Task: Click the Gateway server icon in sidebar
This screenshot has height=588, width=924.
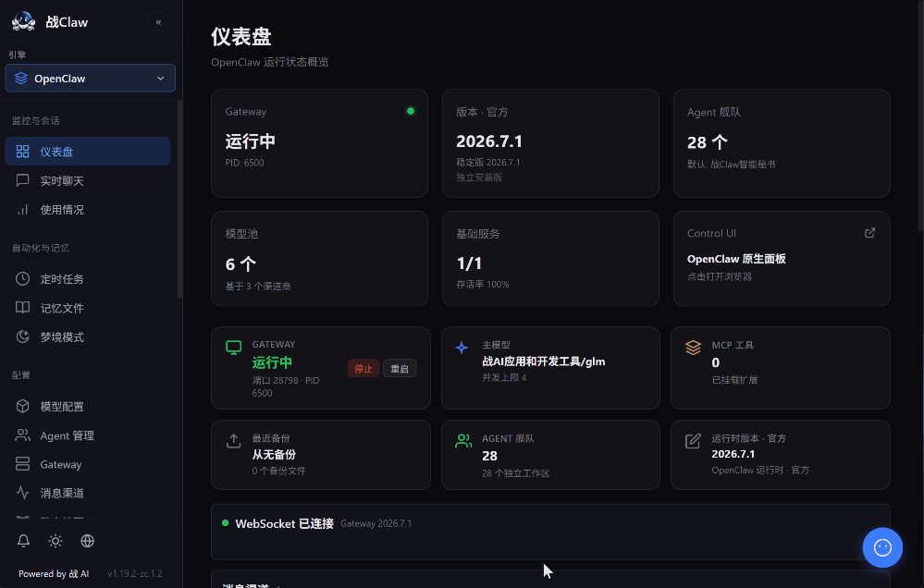Action: pos(22,464)
